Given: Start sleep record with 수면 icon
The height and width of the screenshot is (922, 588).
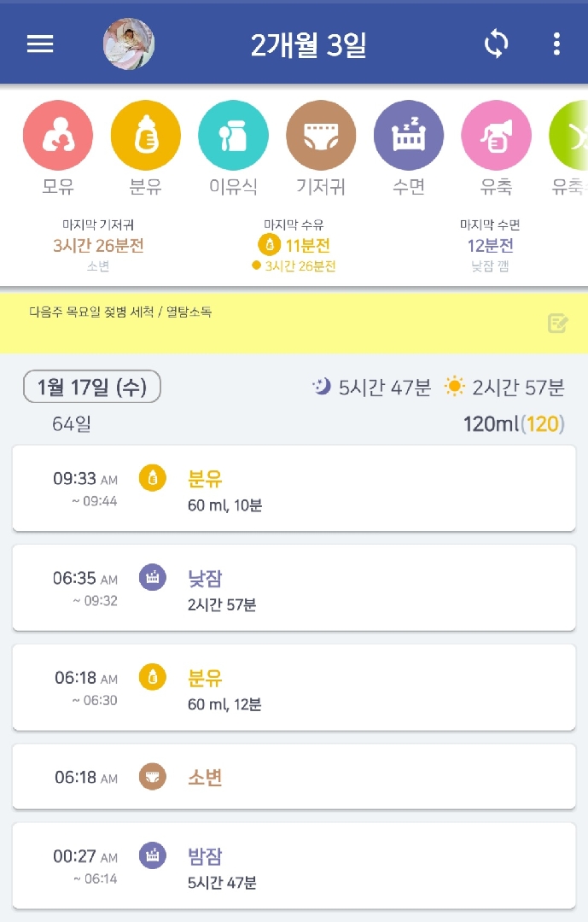Looking at the screenshot, I should tap(409, 137).
